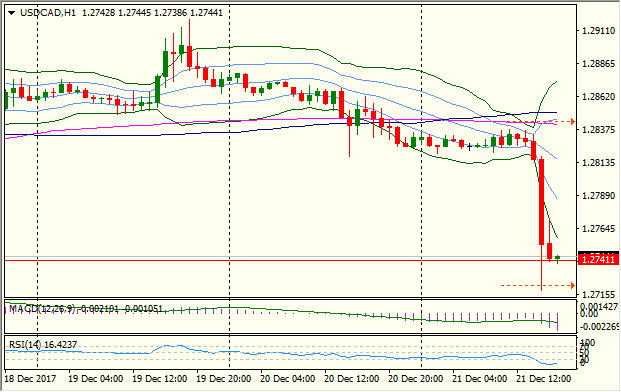Click the MACD scale value -0.00226
The height and width of the screenshot is (392, 621).
point(599,327)
